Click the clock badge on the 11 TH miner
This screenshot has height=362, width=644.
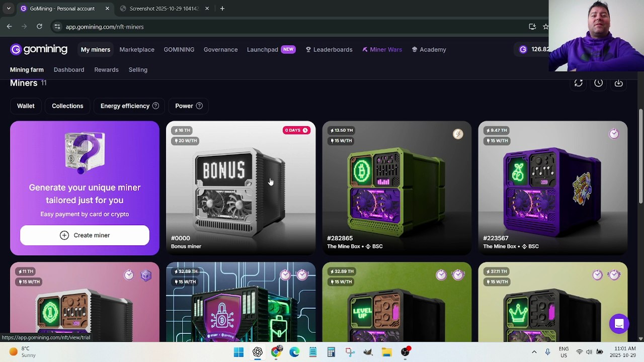point(129,275)
